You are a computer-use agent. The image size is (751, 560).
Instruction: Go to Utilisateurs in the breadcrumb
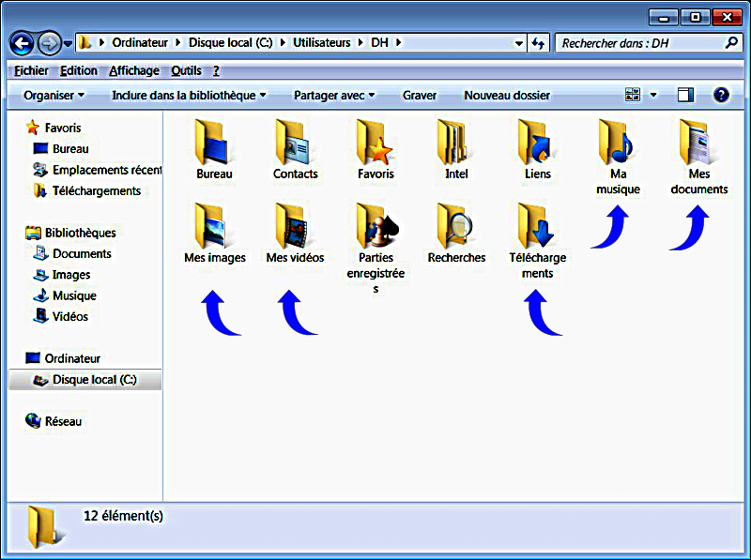pyautogui.click(x=321, y=42)
